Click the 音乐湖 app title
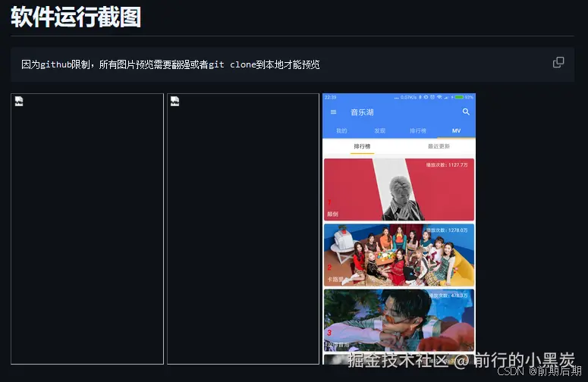Viewport: 588px width, 382px height. click(362, 112)
